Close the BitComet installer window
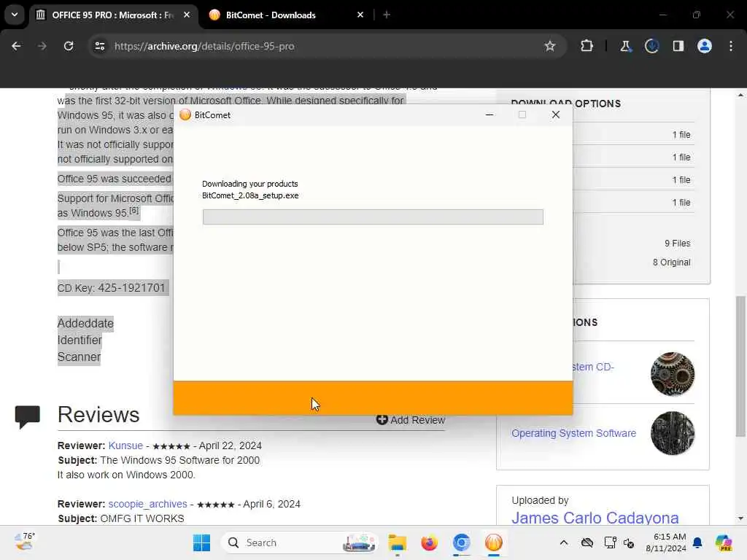This screenshot has height=560, width=747. click(x=555, y=114)
